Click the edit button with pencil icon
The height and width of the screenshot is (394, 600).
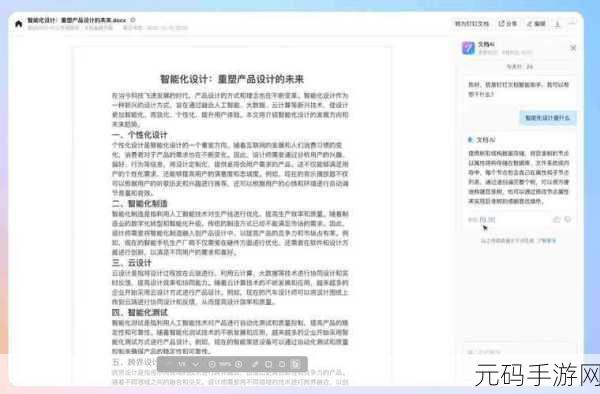pos(536,24)
